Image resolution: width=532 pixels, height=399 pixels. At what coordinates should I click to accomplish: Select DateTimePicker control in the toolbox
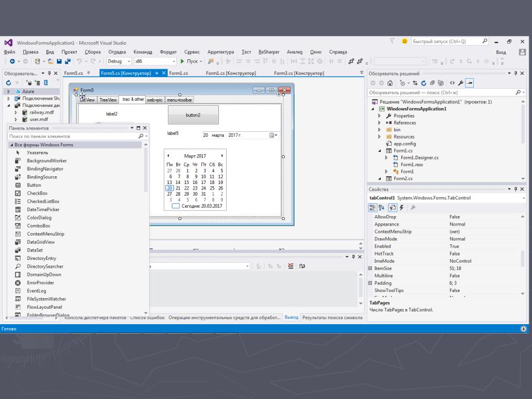(x=43, y=209)
